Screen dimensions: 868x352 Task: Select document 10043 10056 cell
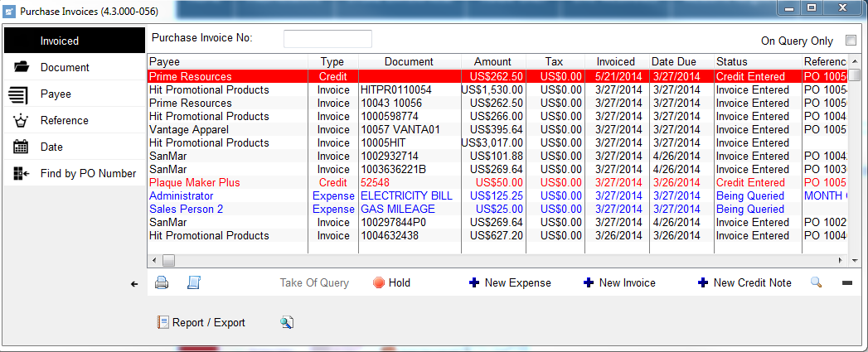(410, 103)
